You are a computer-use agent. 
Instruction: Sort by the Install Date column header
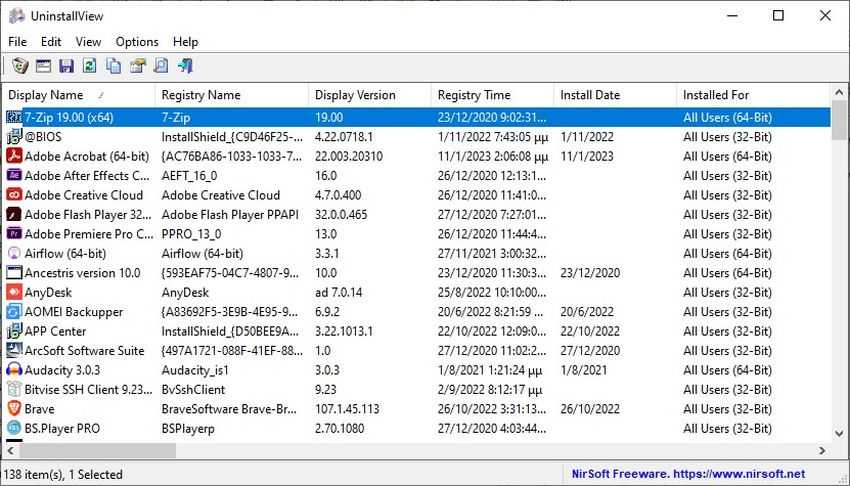[x=615, y=95]
